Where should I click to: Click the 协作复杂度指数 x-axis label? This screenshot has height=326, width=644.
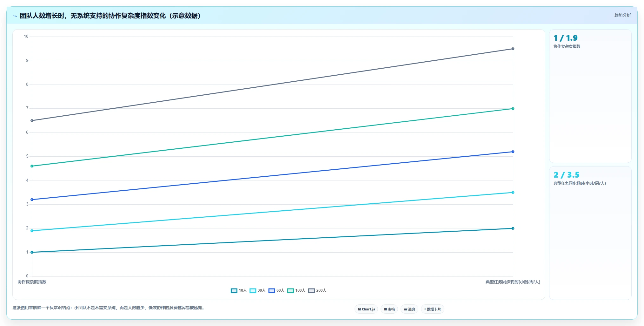pyautogui.click(x=32, y=282)
